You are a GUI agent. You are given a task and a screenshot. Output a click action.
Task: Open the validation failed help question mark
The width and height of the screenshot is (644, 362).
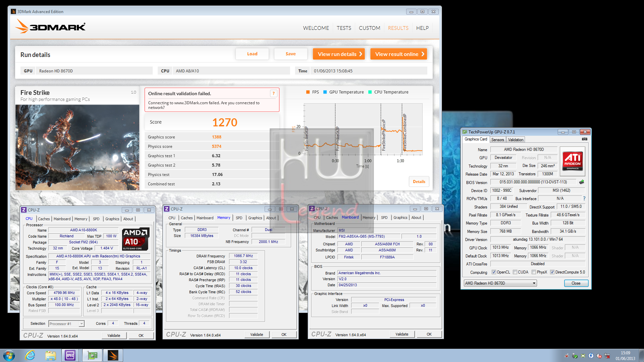click(x=274, y=94)
